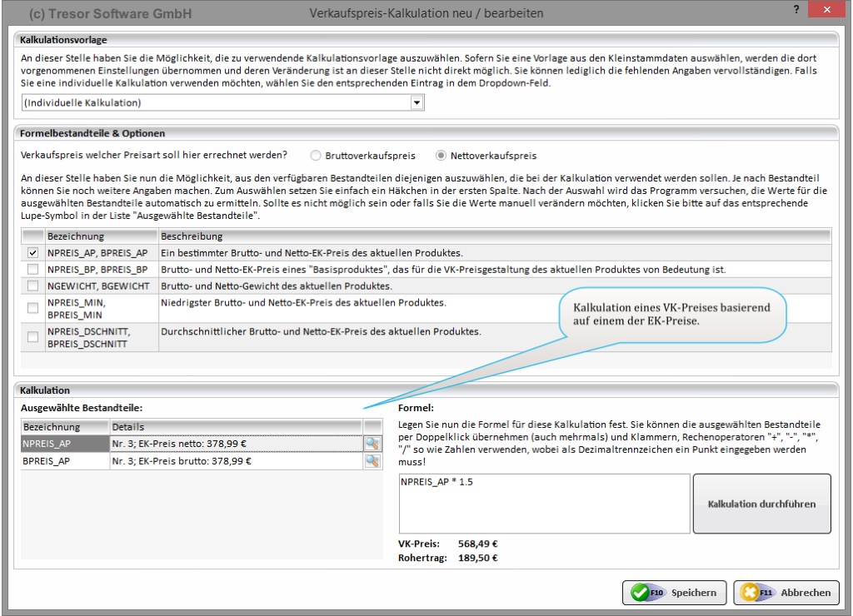Close the Verkaufspreis-Kalkulation dialog window
The image size is (853, 616).
(x=827, y=9)
